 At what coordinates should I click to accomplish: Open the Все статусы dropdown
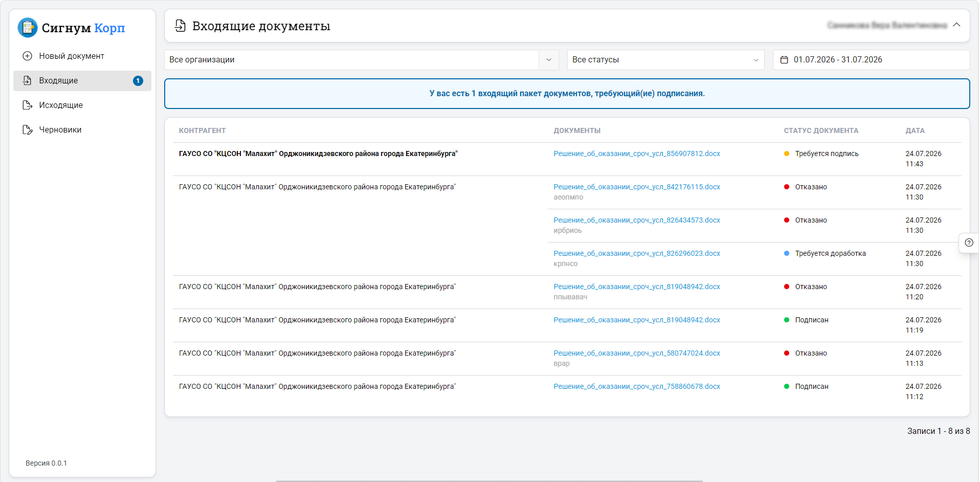[665, 60]
